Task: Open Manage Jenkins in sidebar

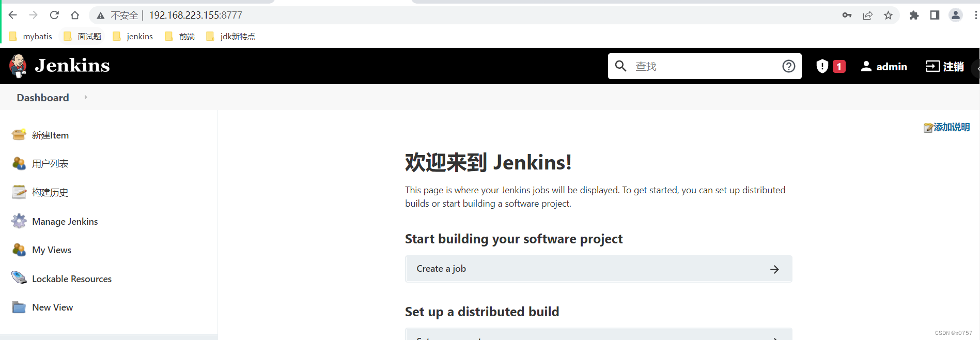Action: (65, 221)
